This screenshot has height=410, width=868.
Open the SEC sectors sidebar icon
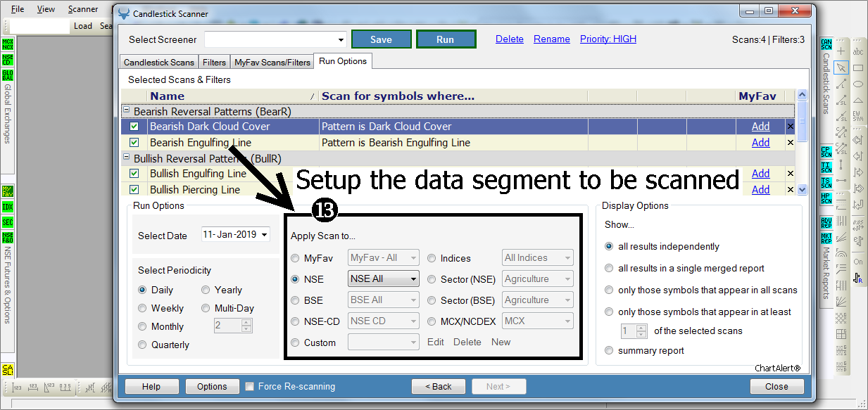coord(8,222)
